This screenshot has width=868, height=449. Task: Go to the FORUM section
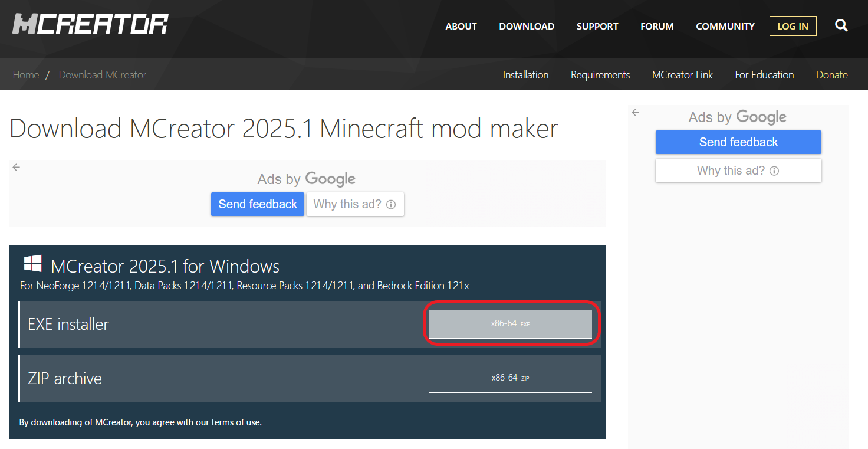coord(657,26)
